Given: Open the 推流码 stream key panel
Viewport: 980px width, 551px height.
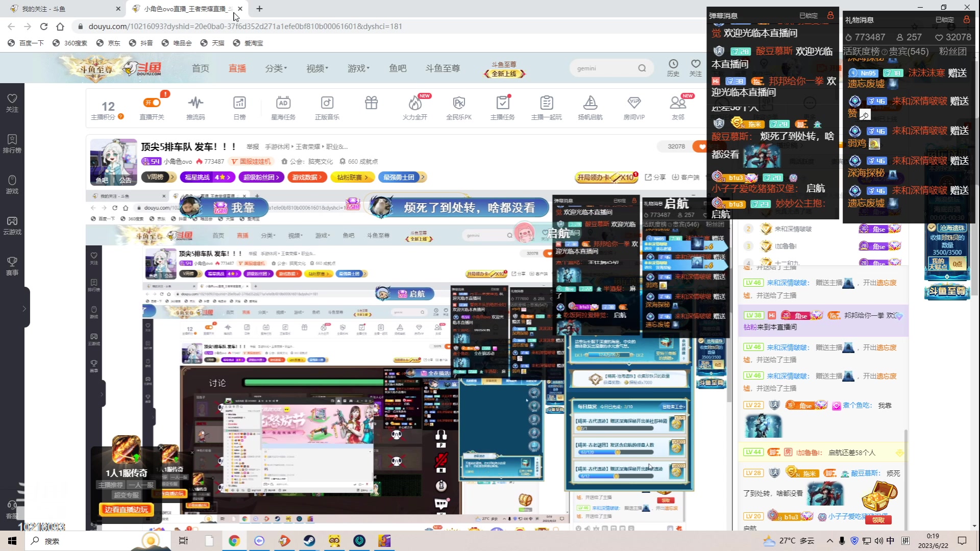Looking at the screenshot, I should pos(195,107).
